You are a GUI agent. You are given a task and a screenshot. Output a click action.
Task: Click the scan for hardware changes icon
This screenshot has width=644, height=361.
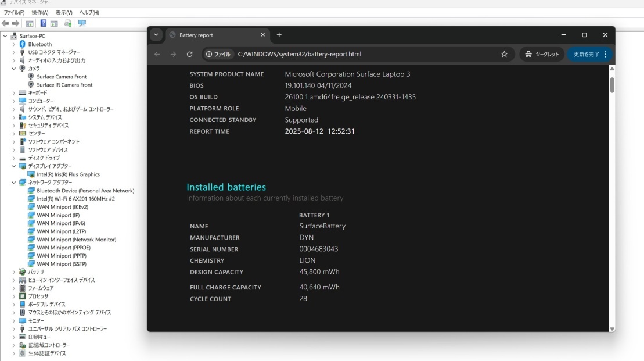pyautogui.click(x=82, y=23)
